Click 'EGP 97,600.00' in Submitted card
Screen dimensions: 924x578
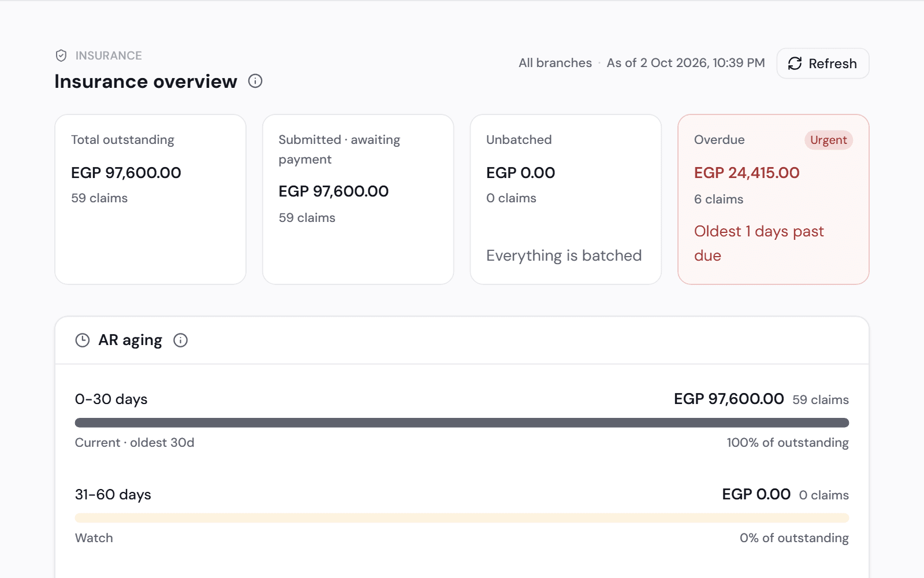[333, 191]
